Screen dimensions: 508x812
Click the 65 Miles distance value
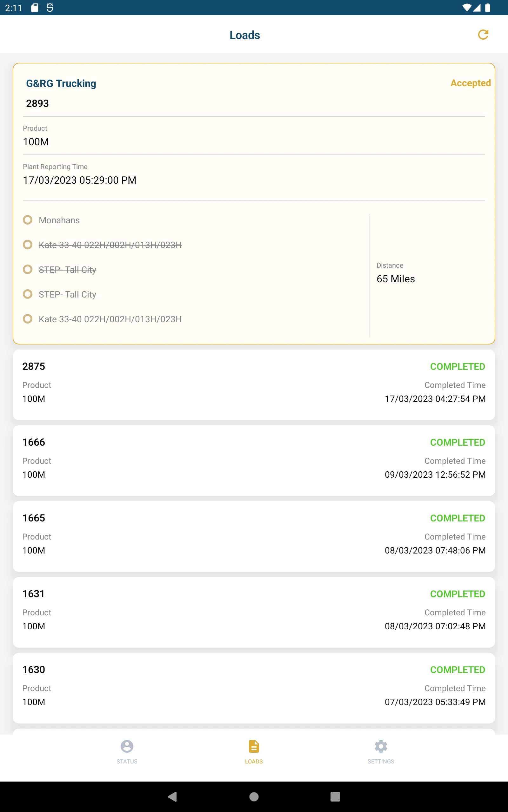(x=396, y=279)
